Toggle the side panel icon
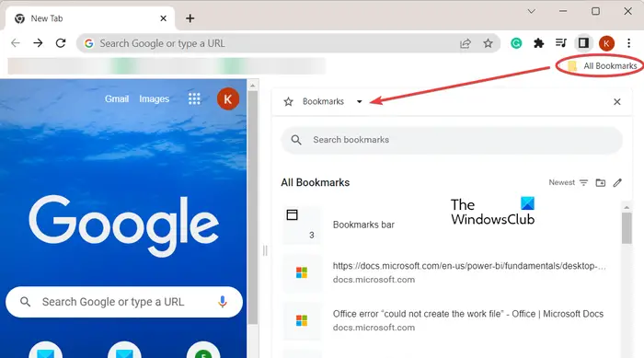The height and width of the screenshot is (358, 644). click(583, 42)
